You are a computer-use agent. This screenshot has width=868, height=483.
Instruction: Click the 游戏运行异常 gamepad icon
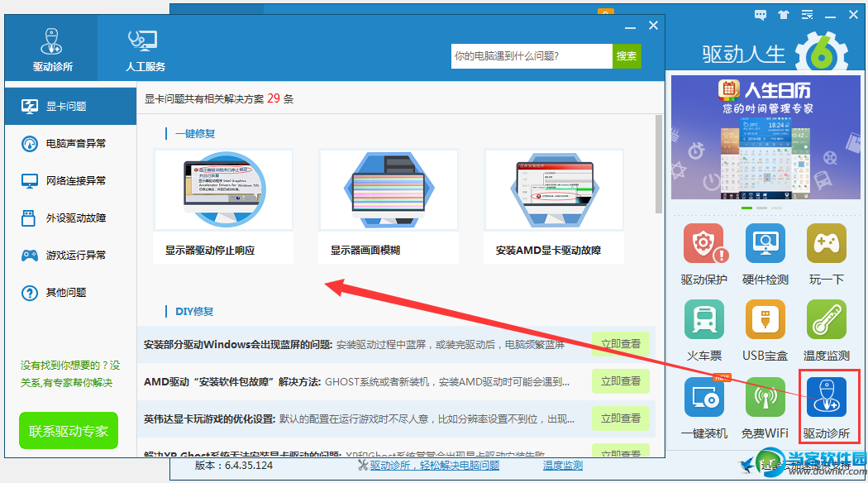(x=29, y=255)
